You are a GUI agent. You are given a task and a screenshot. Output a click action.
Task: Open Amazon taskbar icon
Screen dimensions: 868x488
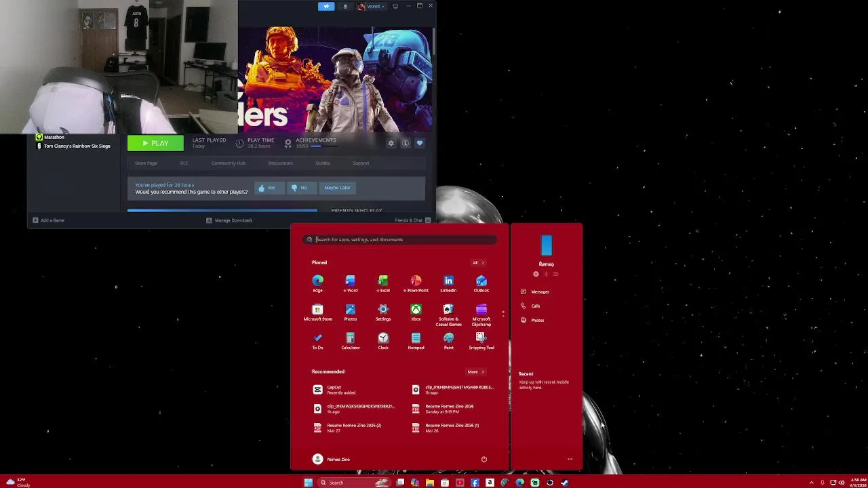click(490, 483)
